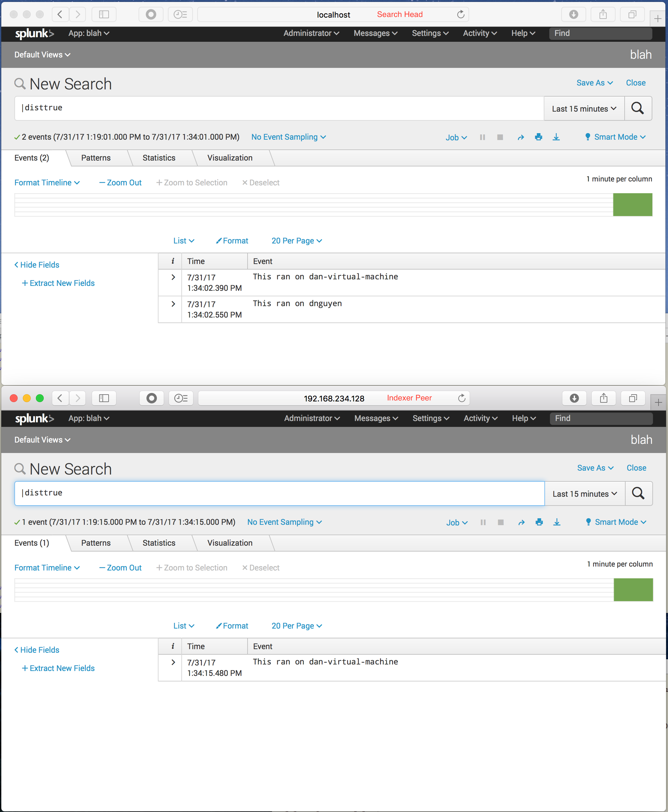Image resolution: width=668 pixels, height=812 pixels.
Task: Hide Fields sidebar in the top window
Action: (37, 265)
